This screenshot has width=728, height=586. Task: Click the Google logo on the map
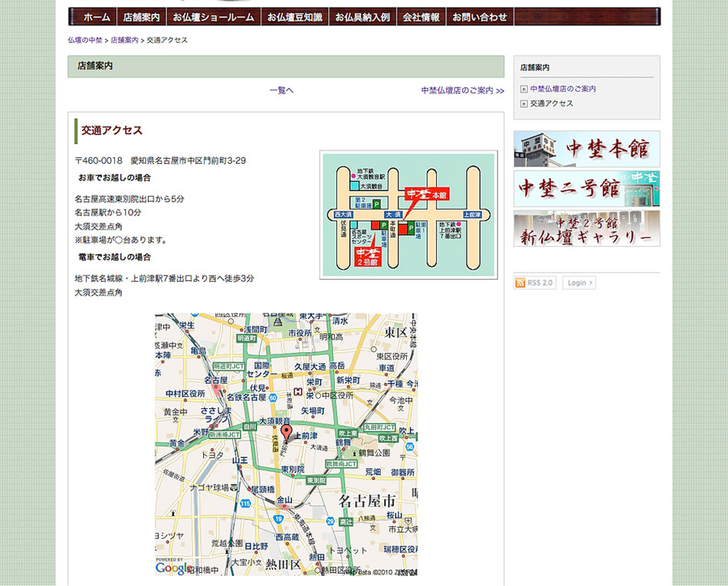pyautogui.click(x=171, y=568)
